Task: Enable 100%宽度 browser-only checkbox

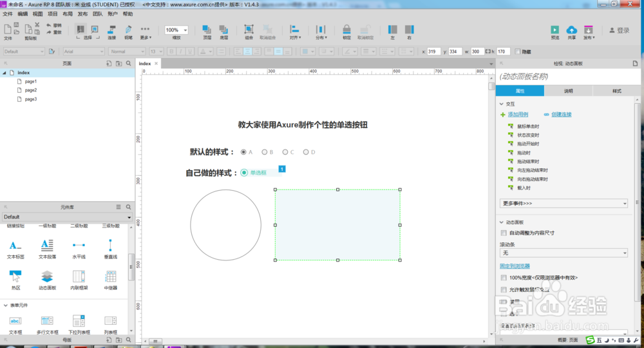Action: (504, 278)
